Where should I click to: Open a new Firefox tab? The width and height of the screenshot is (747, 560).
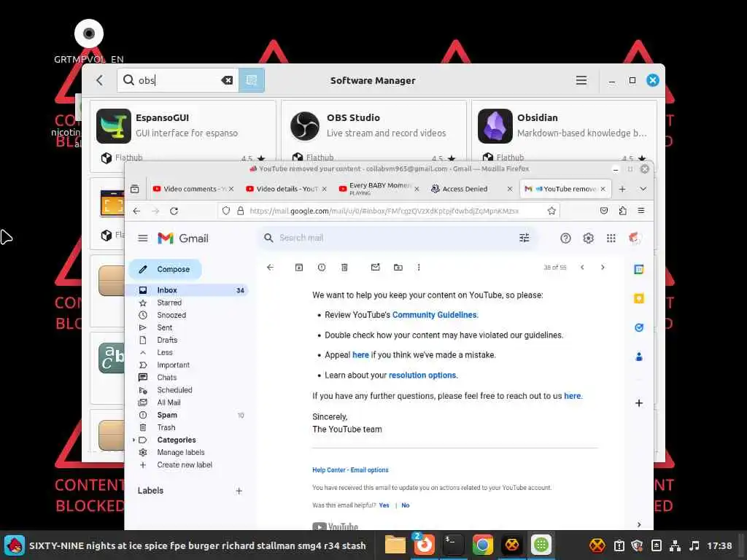point(622,189)
